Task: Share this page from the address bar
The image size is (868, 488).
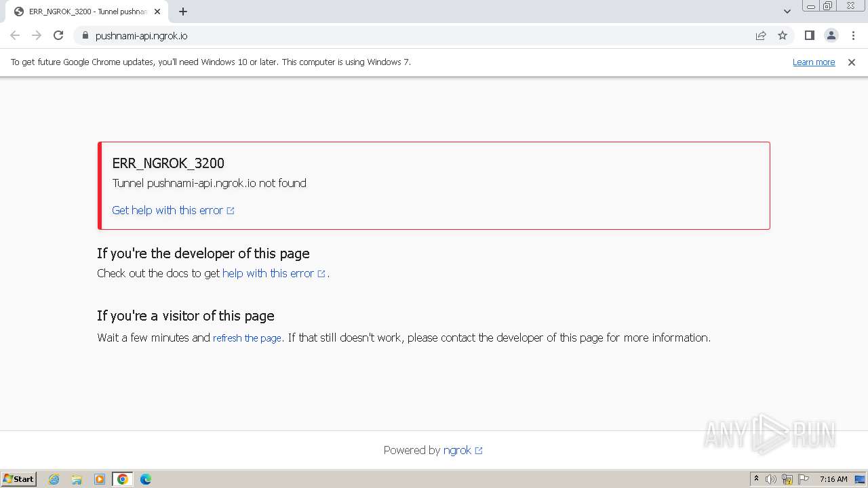Action: pyautogui.click(x=761, y=35)
